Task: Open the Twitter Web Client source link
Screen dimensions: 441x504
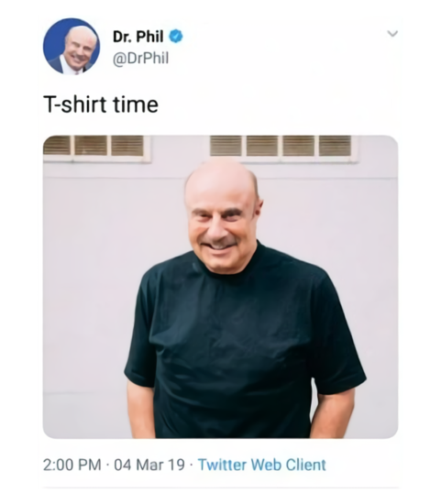Action: click(x=262, y=465)
